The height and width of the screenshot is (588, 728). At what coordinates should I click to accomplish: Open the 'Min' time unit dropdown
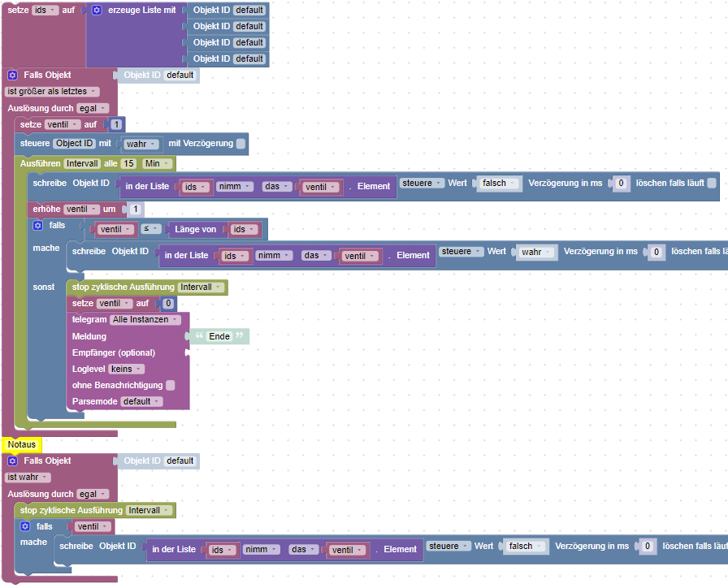click(x=157, y=163)
